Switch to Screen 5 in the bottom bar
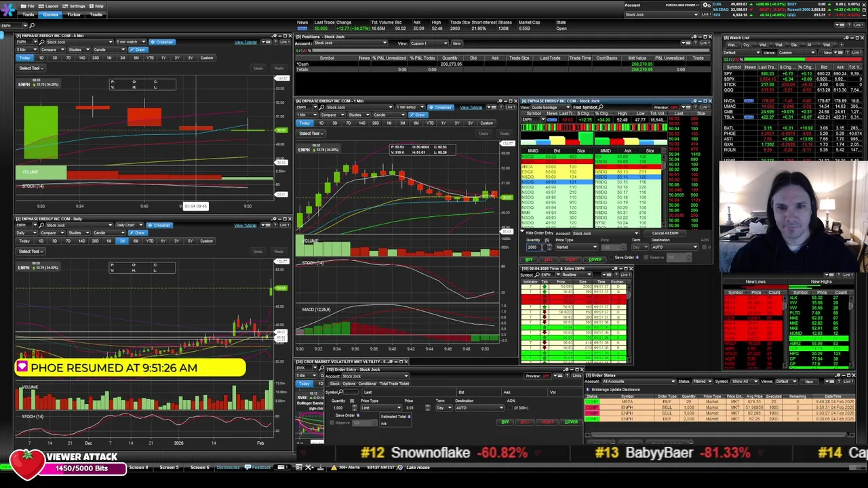The height and width of the screenshot is (488, 868). (x=169, y=468)
